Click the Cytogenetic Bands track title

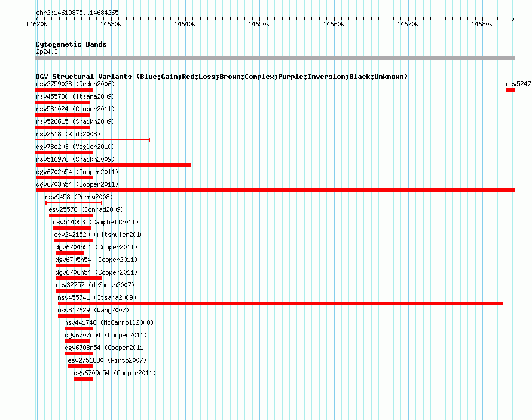[x=71, y=44]
